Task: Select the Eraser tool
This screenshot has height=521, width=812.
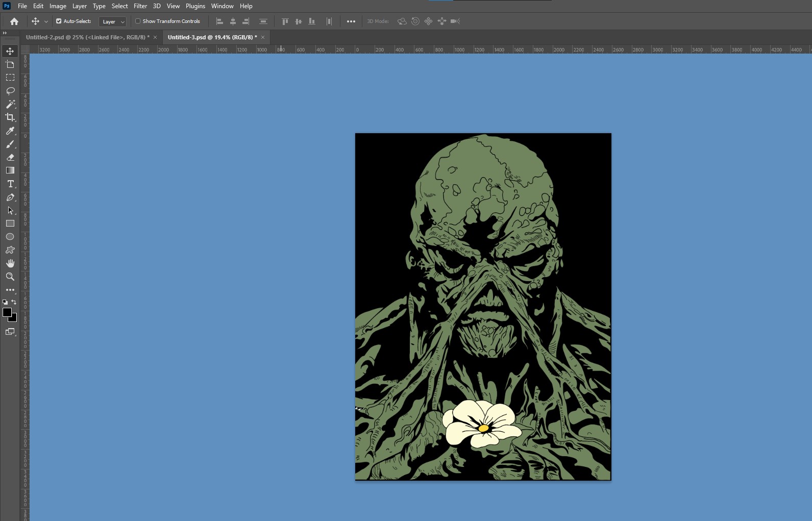Action: tap(10, 157)
